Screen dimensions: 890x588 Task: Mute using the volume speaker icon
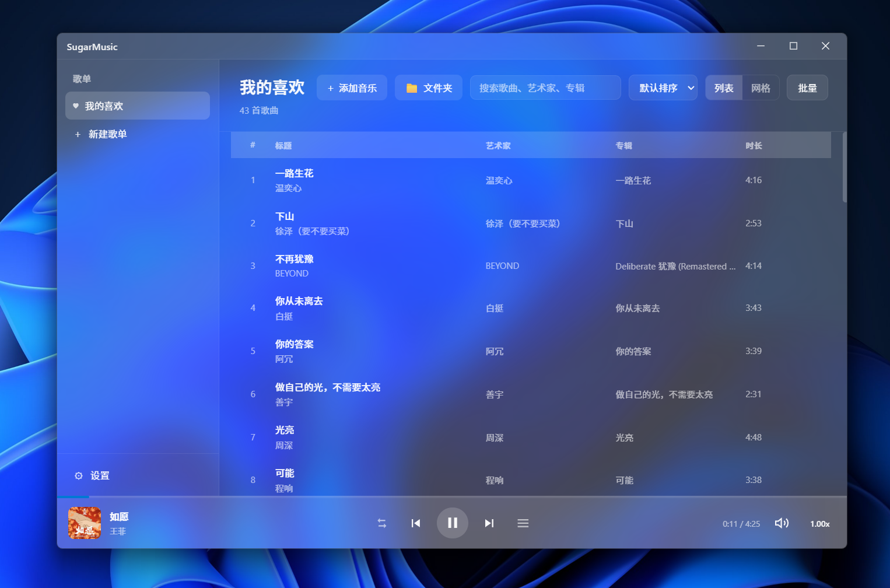[782, 523]
